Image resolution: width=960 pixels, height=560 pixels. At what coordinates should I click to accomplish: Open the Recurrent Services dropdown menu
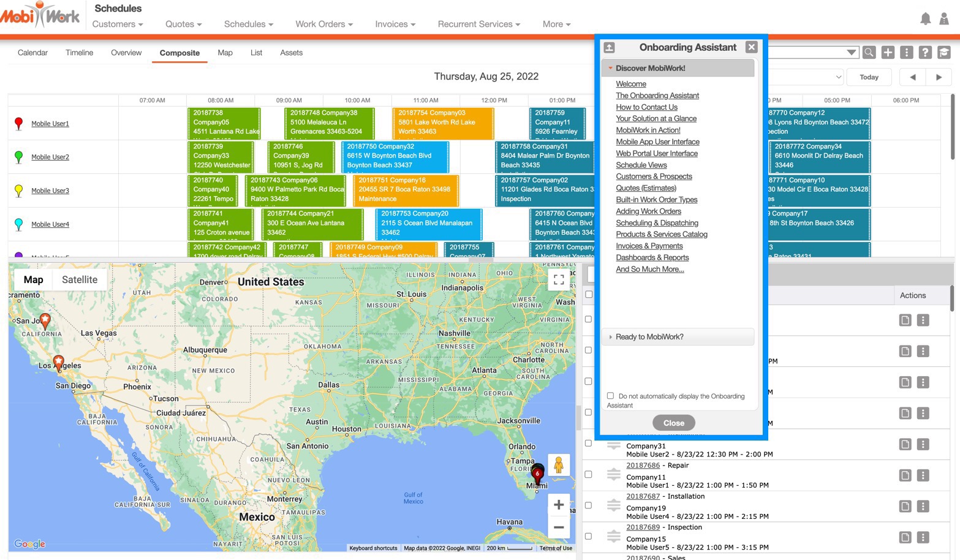478,25
